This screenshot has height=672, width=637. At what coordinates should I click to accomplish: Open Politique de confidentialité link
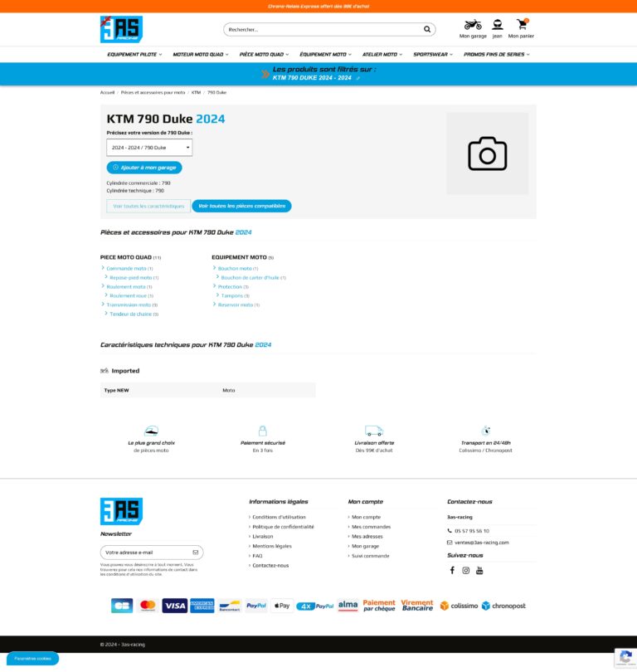[283, 527]
